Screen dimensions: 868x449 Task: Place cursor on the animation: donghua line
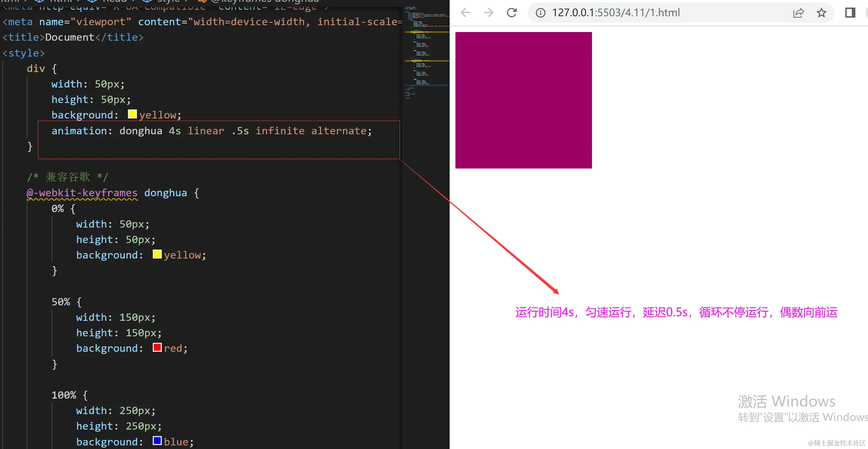(211, 131)
